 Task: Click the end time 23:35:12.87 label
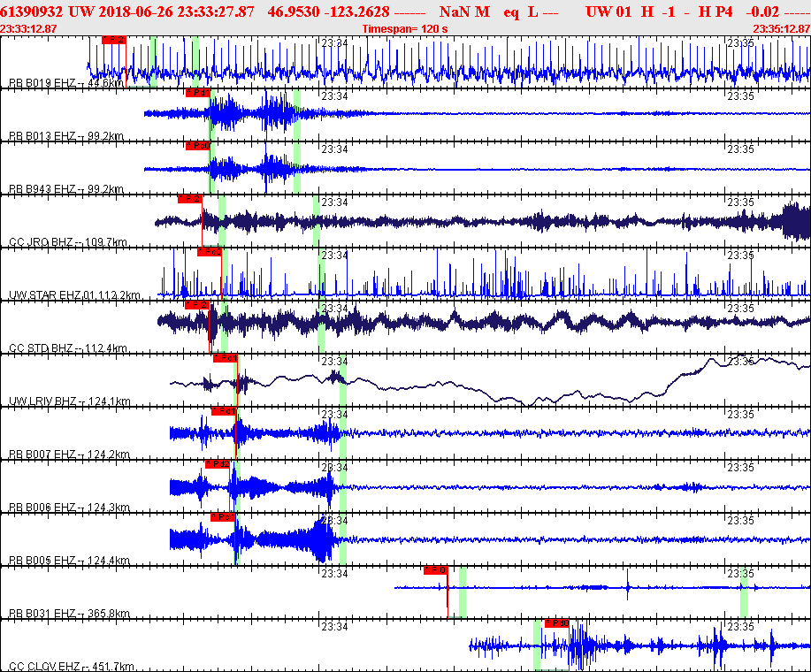pos(781,29)
